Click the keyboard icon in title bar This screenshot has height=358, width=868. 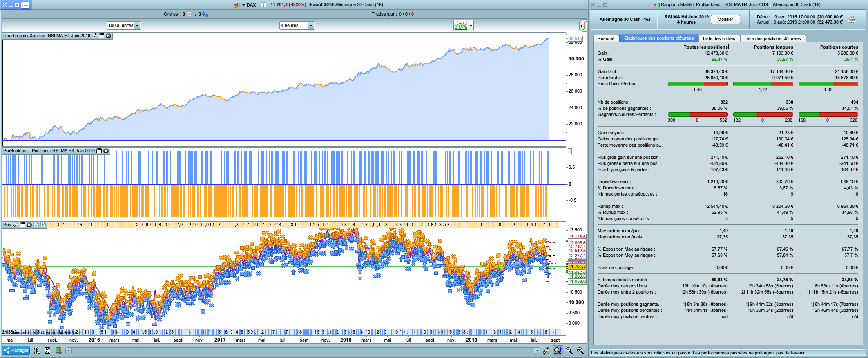coord(25,5)
